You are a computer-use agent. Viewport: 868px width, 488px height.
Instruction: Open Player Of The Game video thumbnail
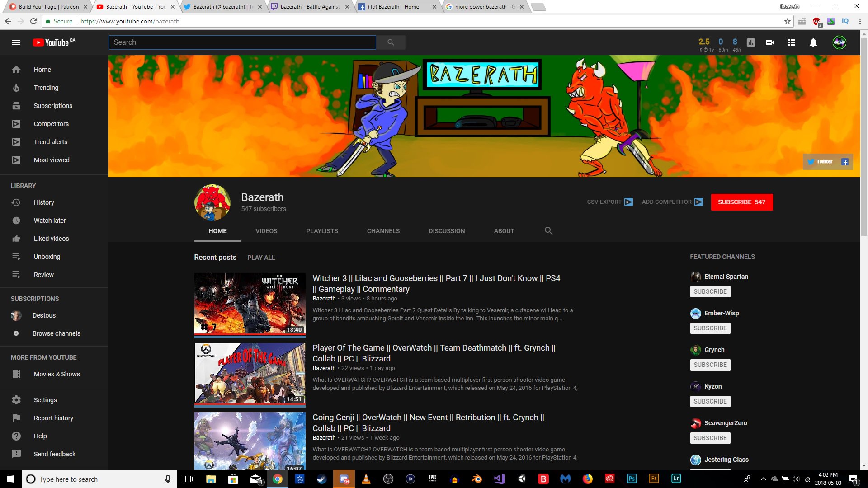click(250, 375)
